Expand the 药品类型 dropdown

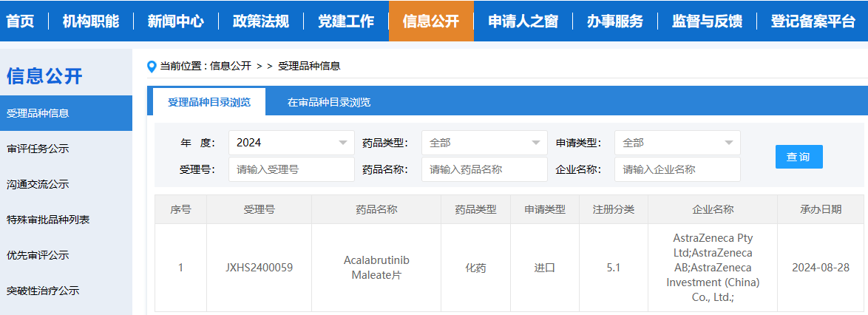[x=484, y=143]
